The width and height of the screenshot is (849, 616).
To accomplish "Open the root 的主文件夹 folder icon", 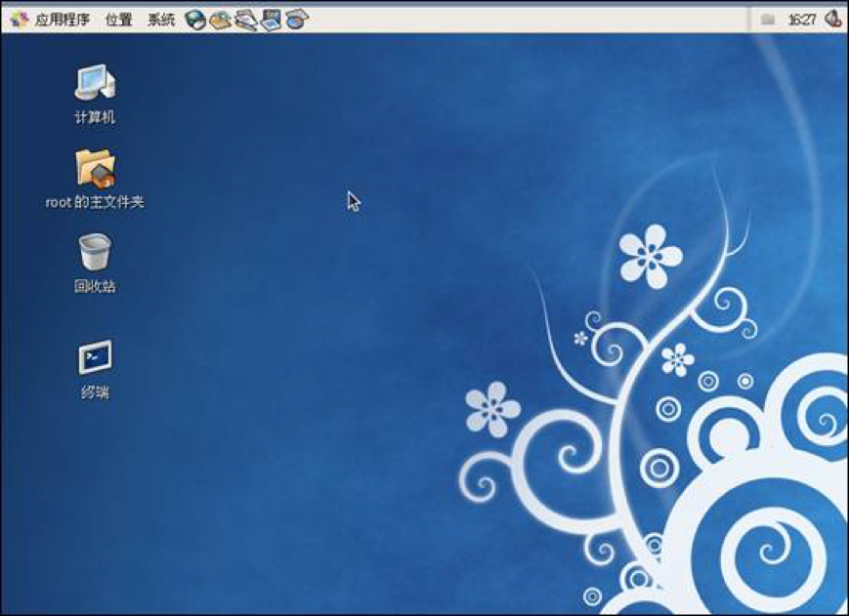I will (96, 168).
